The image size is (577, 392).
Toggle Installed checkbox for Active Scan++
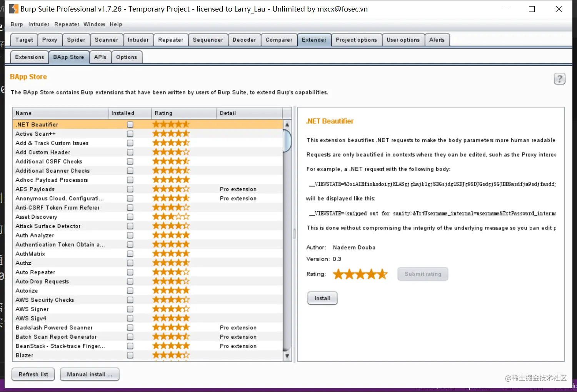click(130, 134)
